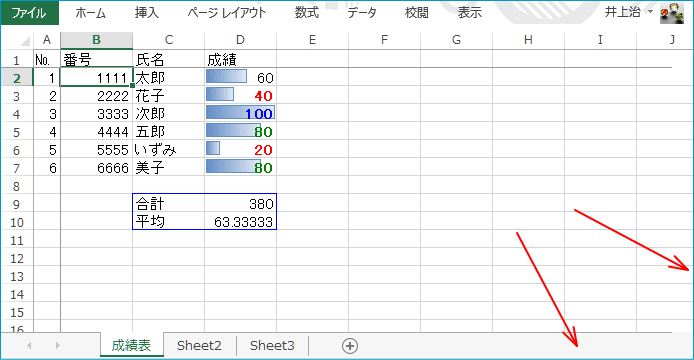The height and width of the screenshot is (360, 694).
Task: Select 美子's score cell showing 80
Action: point(240,168)
